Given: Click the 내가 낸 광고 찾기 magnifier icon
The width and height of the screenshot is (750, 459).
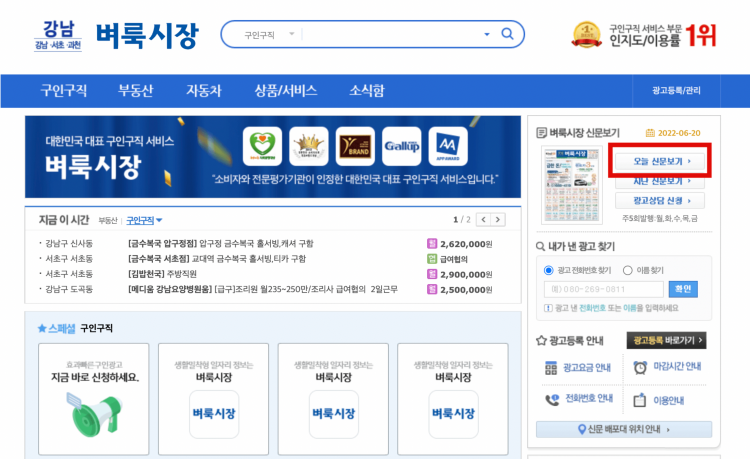Looking at the screenshot, I should (540, 246).
